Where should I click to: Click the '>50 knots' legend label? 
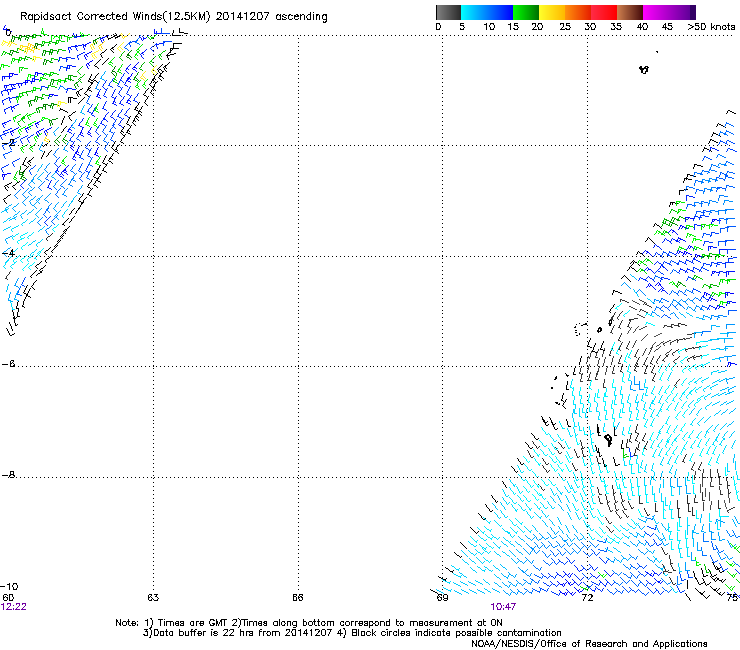(711, 27)
